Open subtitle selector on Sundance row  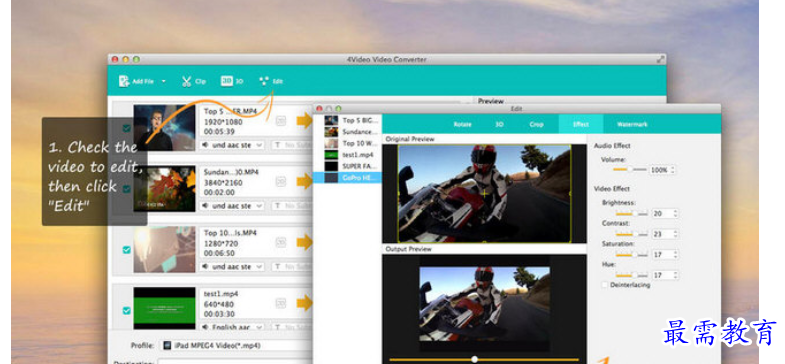coord(292,206)
